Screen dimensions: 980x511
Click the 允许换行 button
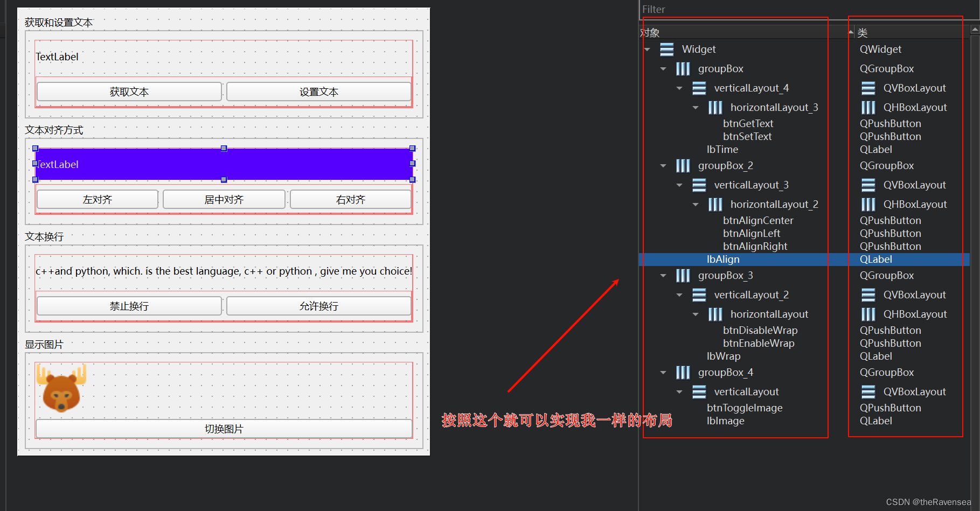point(319,306)
